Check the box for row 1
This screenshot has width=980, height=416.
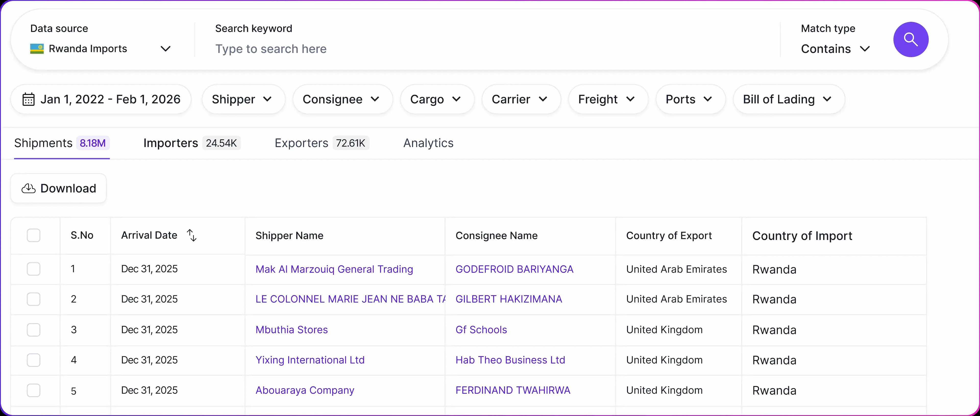(x=33, y=269)
